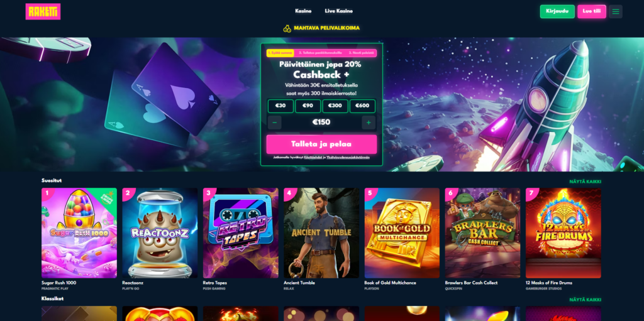Select the €90 deposit option
Image resolution: width=644 pixels, height=321 pixels.
[308, 106]
